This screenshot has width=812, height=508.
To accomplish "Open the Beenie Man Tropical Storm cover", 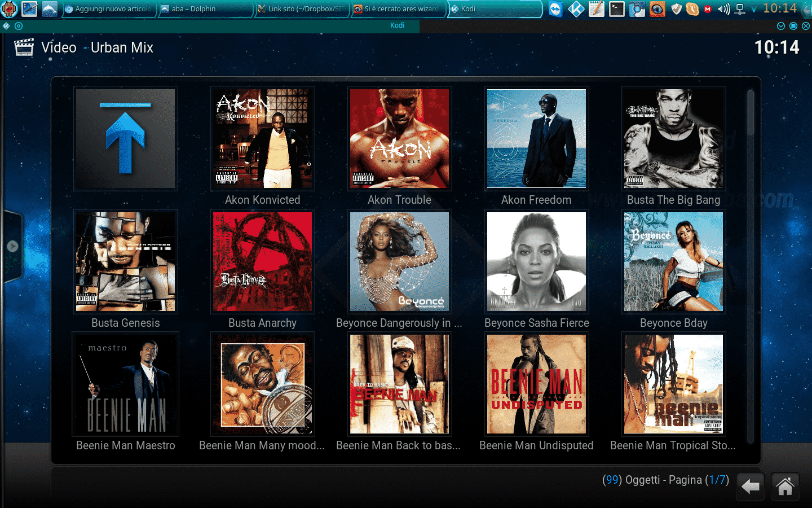I will (673, 384).
